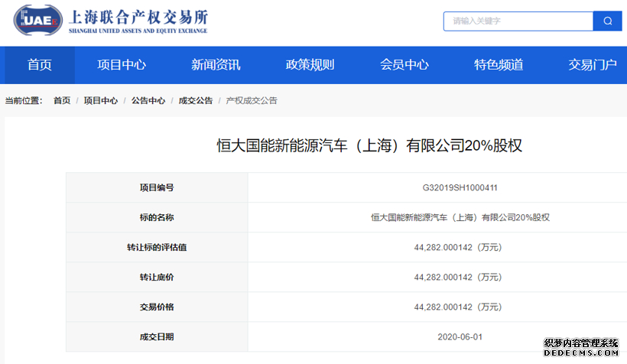Click the 标的名称 value cell text
Screen dimensions: 627x364
click(x=460, y=218)
